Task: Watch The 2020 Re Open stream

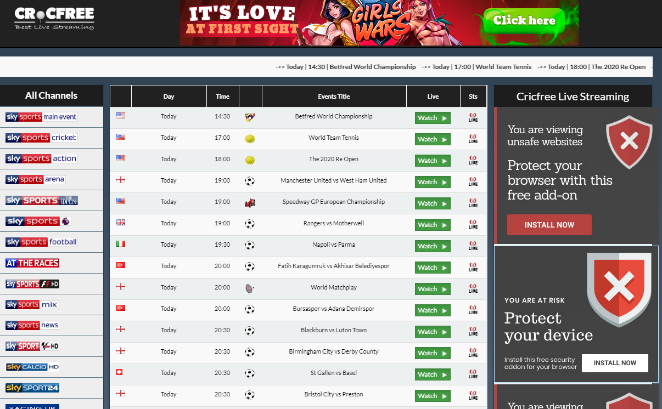Action: [x=433, y=161]
